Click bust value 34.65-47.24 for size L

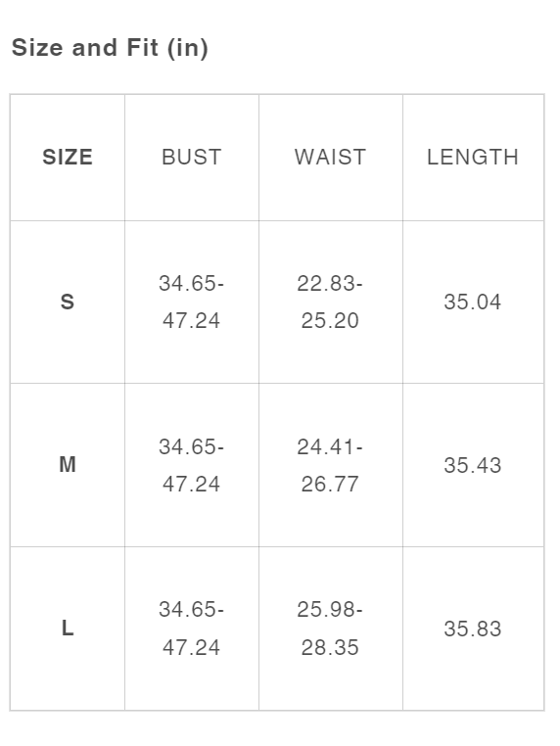click(191, 629)
